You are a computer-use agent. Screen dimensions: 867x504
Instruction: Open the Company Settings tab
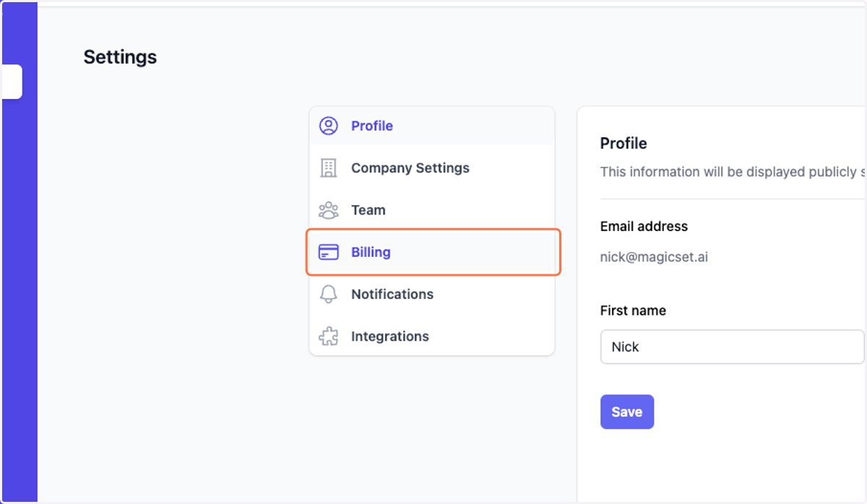[x=432, y=168]
